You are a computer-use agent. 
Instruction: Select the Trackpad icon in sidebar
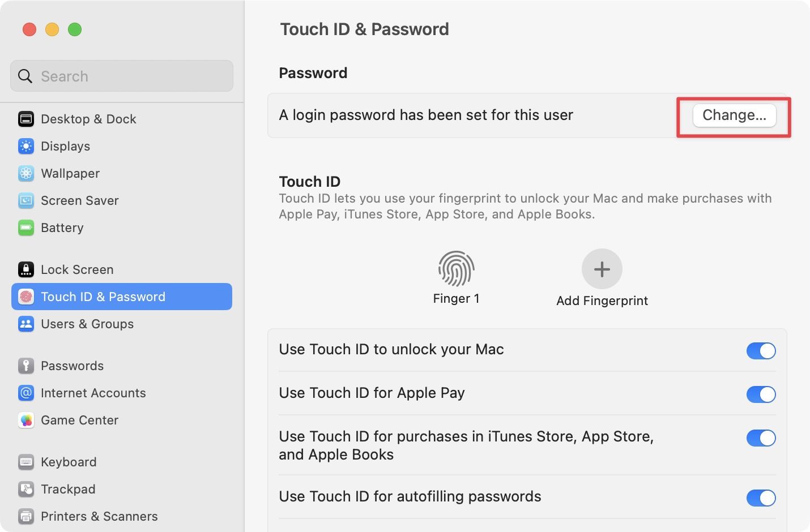26,489
